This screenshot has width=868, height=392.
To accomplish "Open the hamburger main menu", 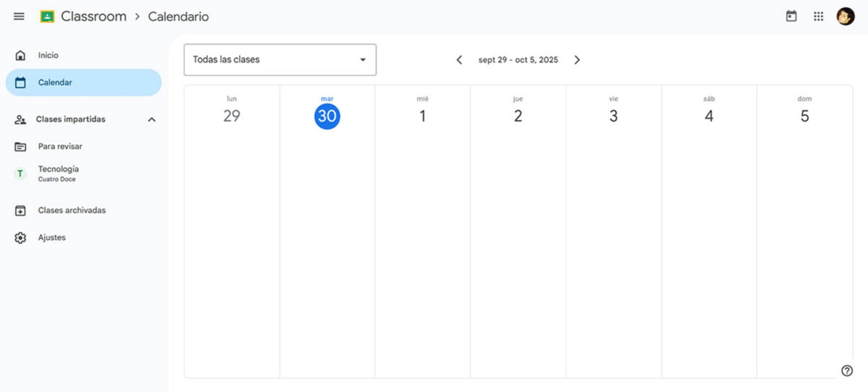I will 19,16.
